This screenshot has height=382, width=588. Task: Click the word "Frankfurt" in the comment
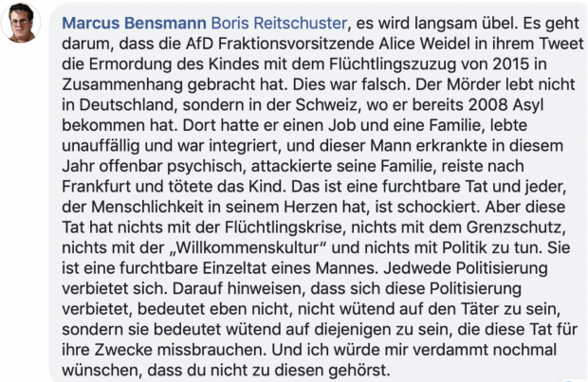click(102, 200)
